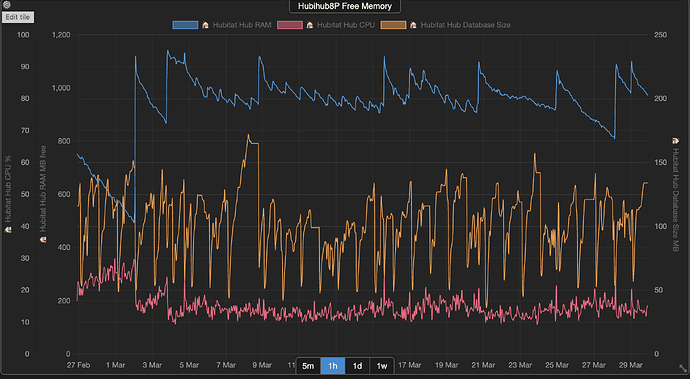
Task: Click the 1,000 RAM axis value
Action: pyautogui.click(x=61, y=88)
